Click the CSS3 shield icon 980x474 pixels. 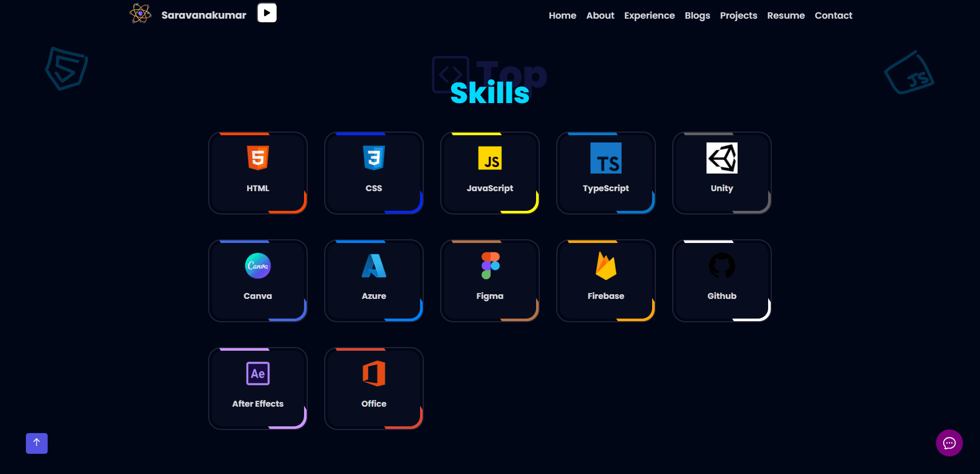click(x=374, y=158)
